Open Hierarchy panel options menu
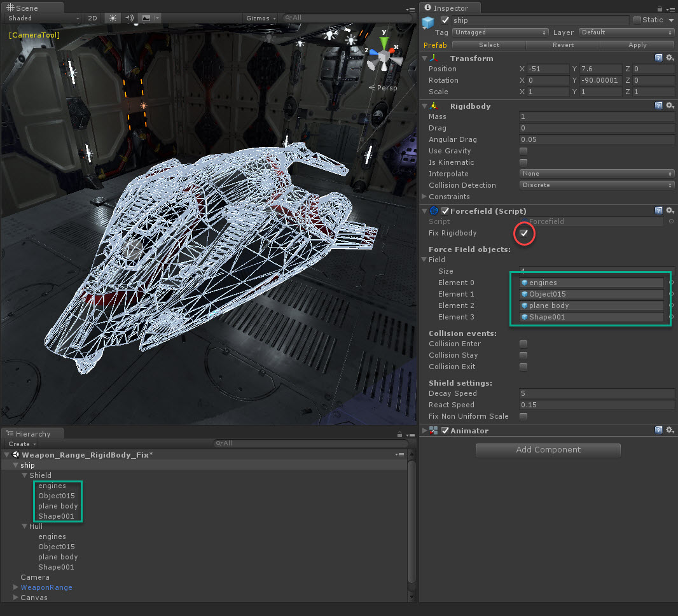678x616 pixels. tap(410, 435)
